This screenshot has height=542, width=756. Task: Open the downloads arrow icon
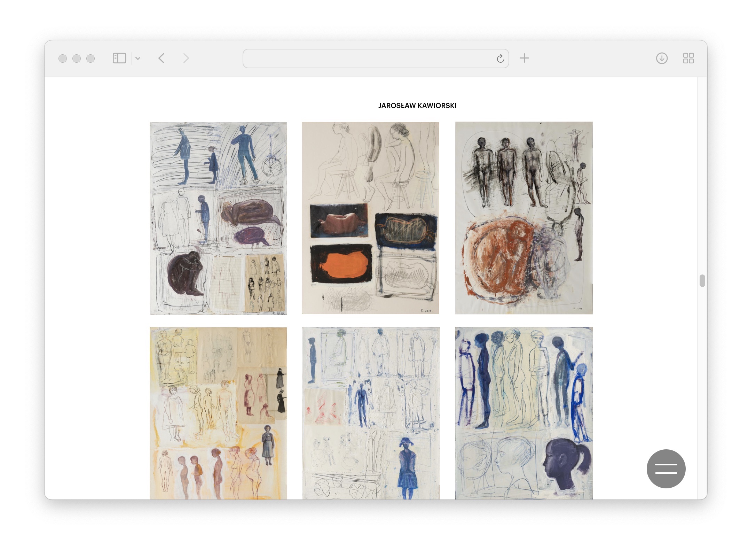(662, 58)
